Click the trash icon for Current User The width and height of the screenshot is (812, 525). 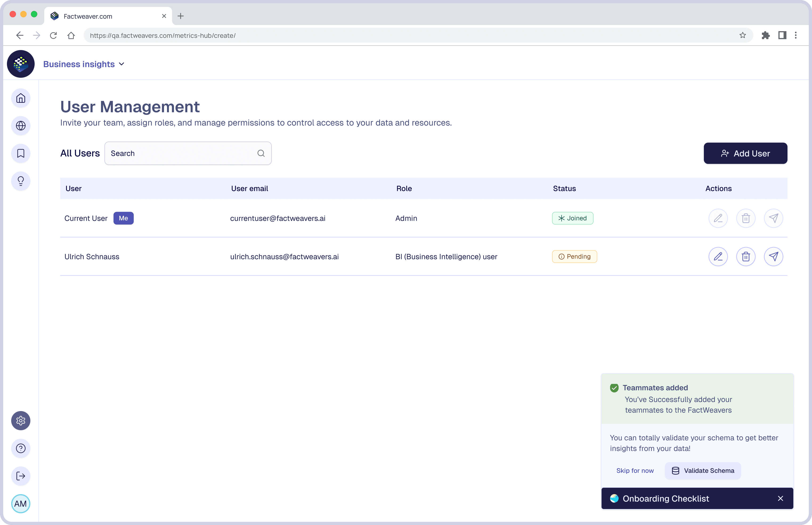point(746,218)
